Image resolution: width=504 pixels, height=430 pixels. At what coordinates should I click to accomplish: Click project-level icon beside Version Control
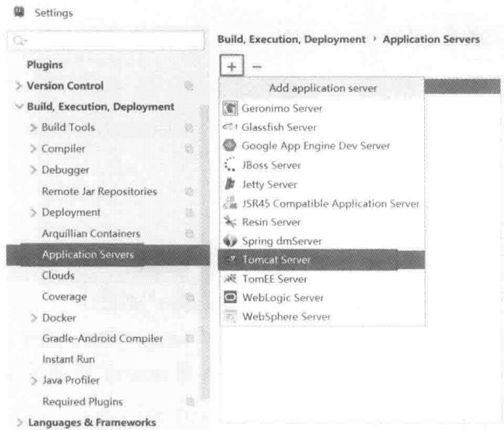tap(189, 86)
